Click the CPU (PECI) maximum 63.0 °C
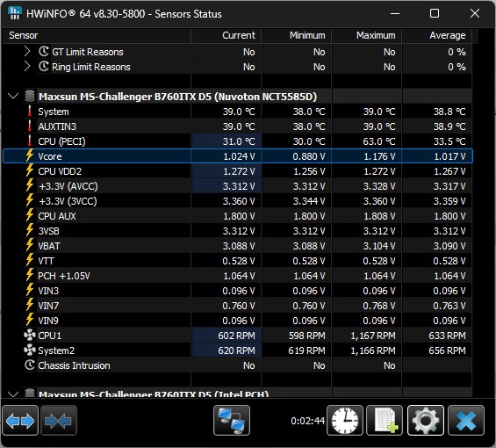Viewport: 496px width, 448px height. tap(379, 141)
